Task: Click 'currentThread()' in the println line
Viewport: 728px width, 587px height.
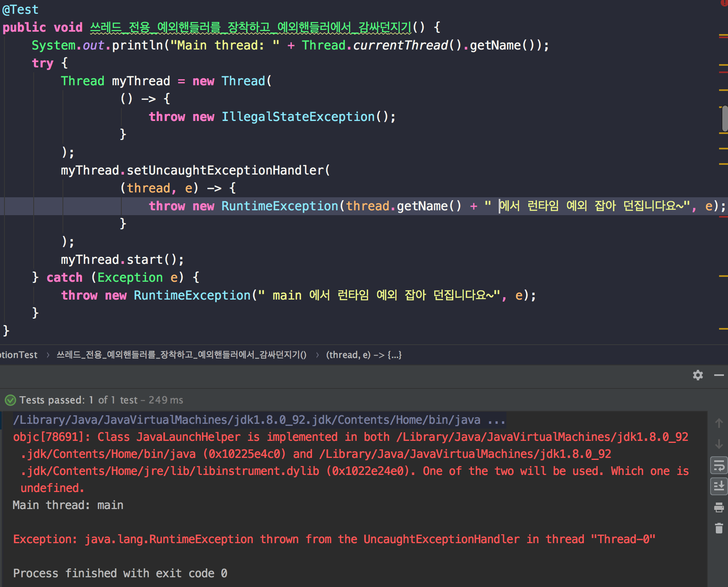Action: pos(407,45)
